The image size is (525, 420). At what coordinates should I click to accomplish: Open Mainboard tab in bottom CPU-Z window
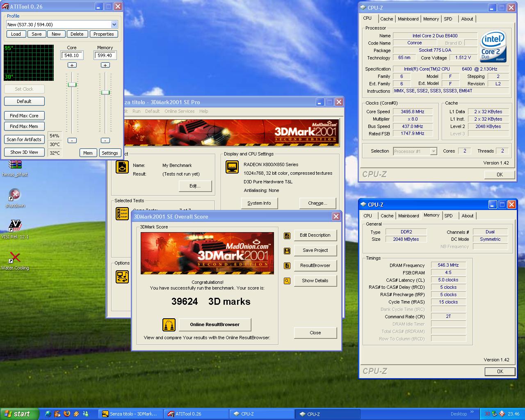(x=409, y=216)
